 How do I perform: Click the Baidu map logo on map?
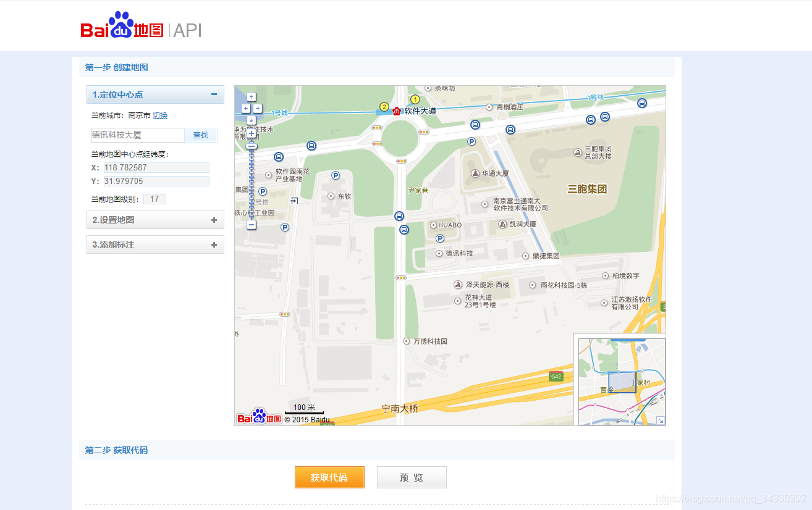tap(260, 417)
